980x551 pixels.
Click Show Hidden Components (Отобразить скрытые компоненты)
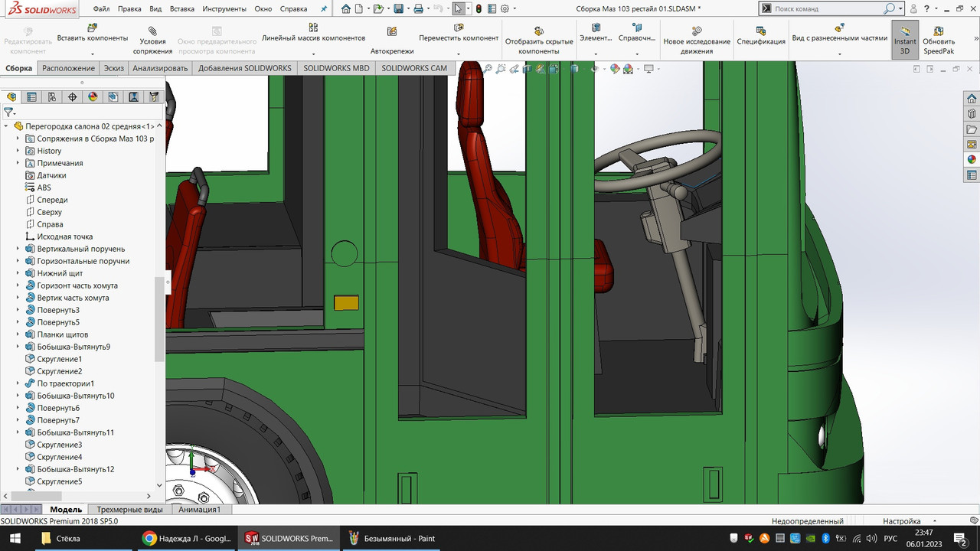pos(538,37)
